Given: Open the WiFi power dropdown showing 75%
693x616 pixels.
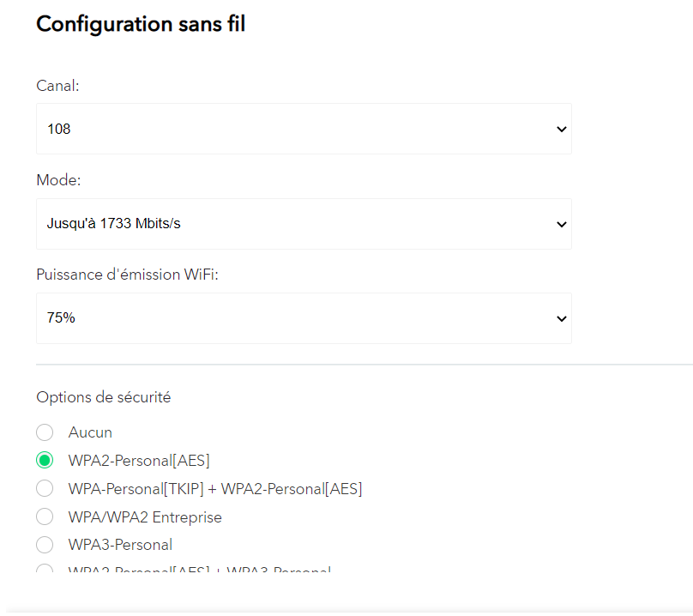Looking at the screenshot, I should tap(304, 318).
